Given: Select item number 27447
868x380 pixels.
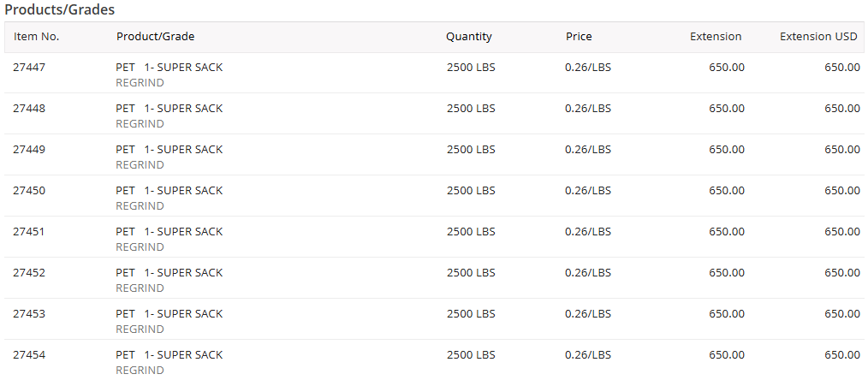Looking at the screenshot, I should coord(29,68).
